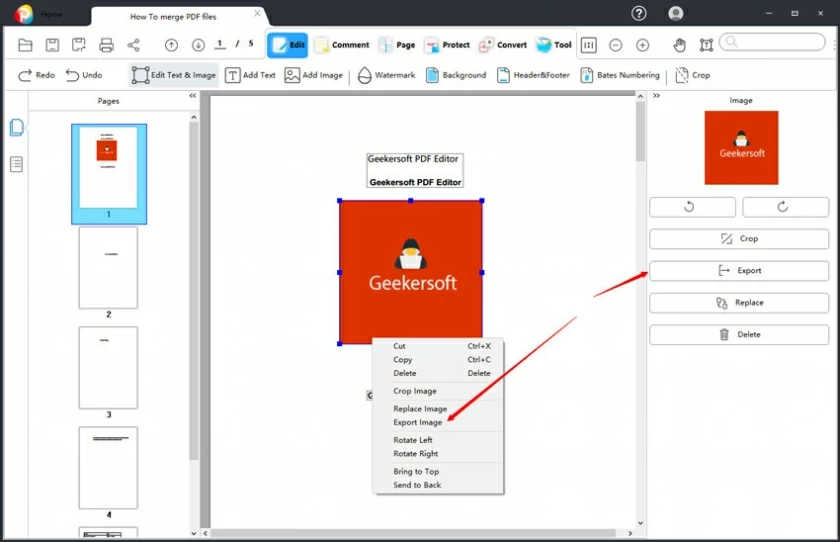
Task: Click the Watermark tool
Action: 386,75
